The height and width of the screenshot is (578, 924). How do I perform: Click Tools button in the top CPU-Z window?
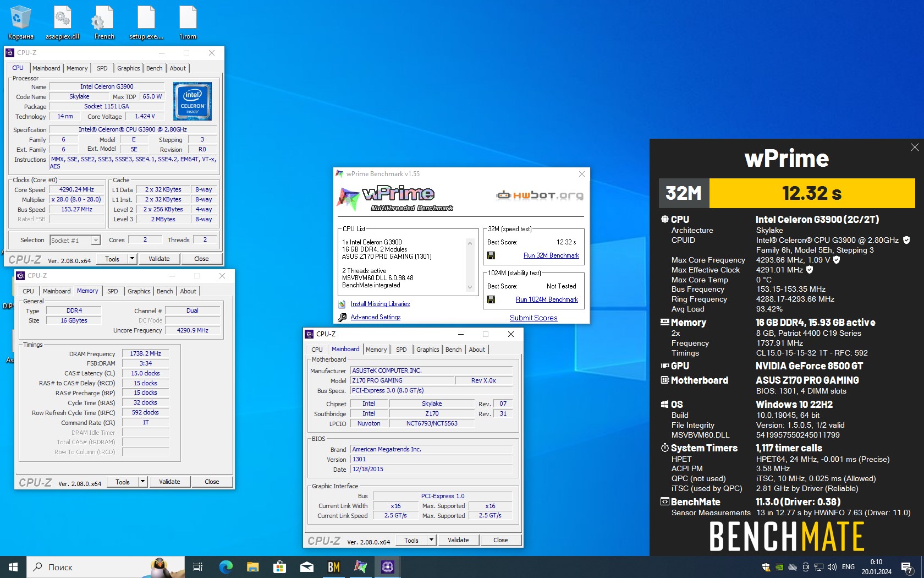[112, 259]
